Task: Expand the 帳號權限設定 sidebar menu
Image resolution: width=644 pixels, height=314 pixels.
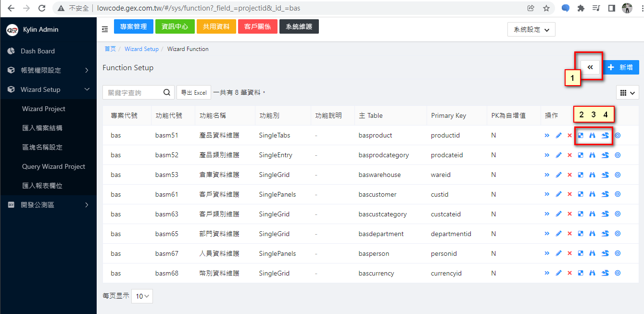Action: coord(48,70)
